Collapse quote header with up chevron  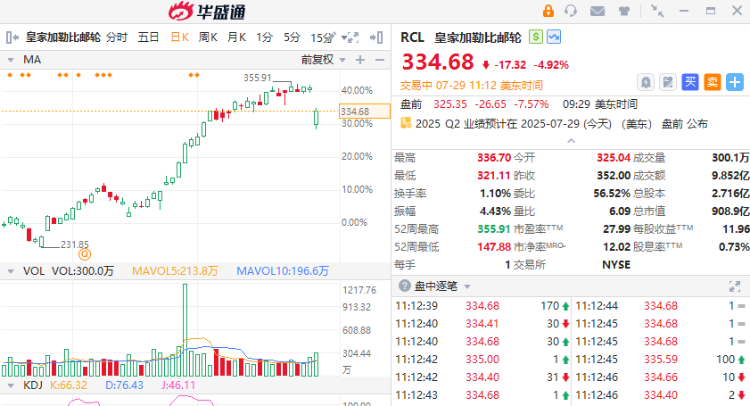tap(571, 141)
